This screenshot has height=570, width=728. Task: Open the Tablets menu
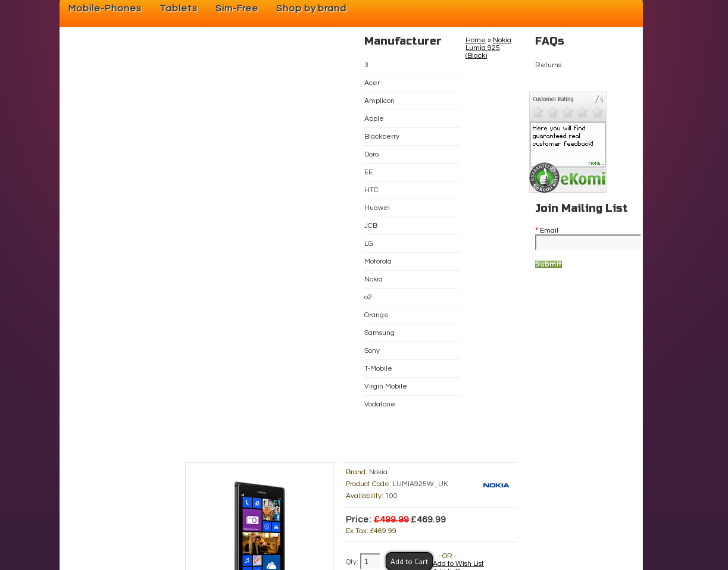point(179,8)
